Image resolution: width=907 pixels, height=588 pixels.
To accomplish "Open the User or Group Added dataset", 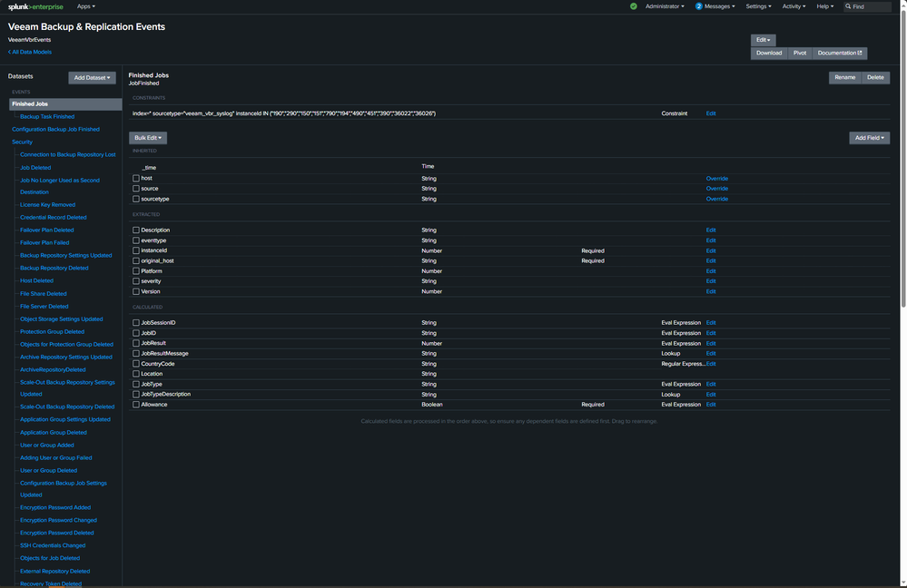I will [47, 446].
